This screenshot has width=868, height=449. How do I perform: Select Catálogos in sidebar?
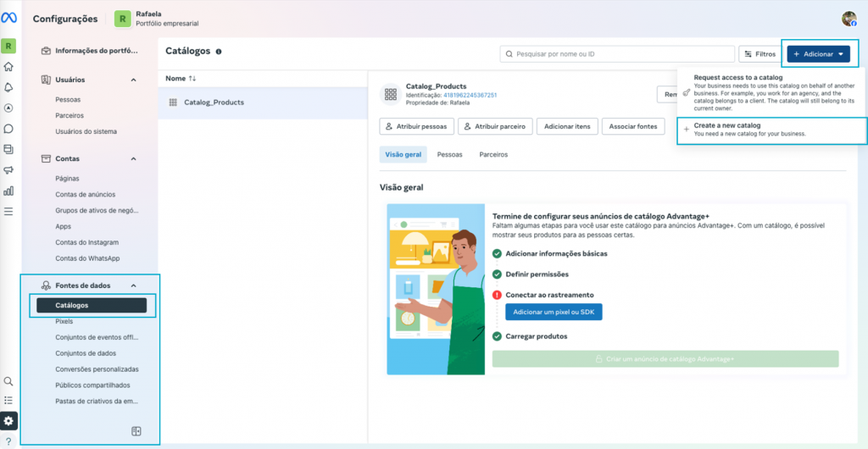[x=92, y=305]
